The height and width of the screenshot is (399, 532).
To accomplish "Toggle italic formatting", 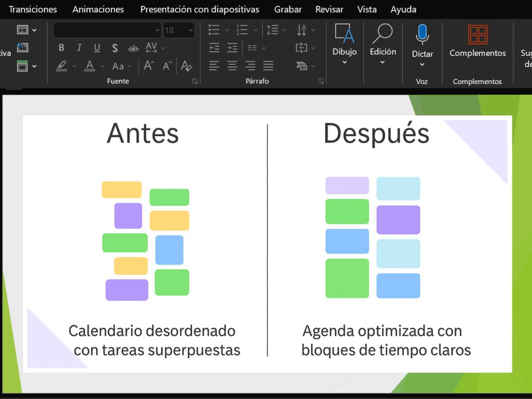I will coord(79,47).
